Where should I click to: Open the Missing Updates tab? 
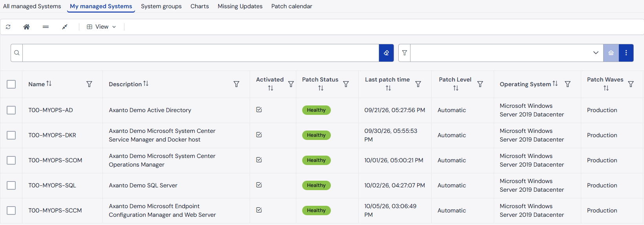coord(240,6)
